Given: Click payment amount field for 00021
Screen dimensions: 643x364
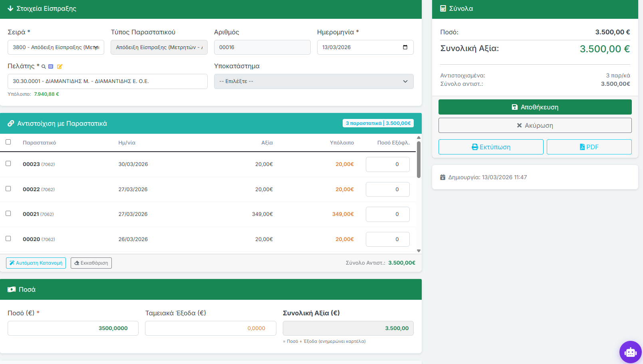Looking at the screenshot, I should tap(388, 214).
